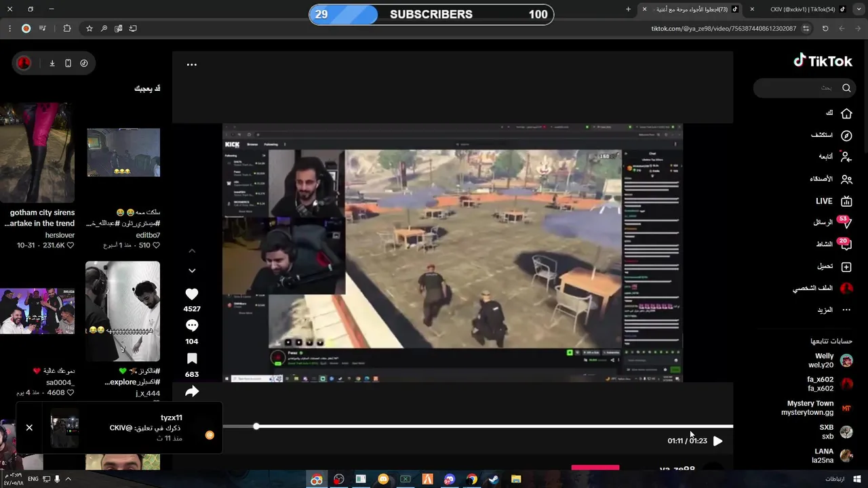The width and height of the screenshot is (868, 488).
Task: Click the red avatar in floating toolbar
Action: 24,63
